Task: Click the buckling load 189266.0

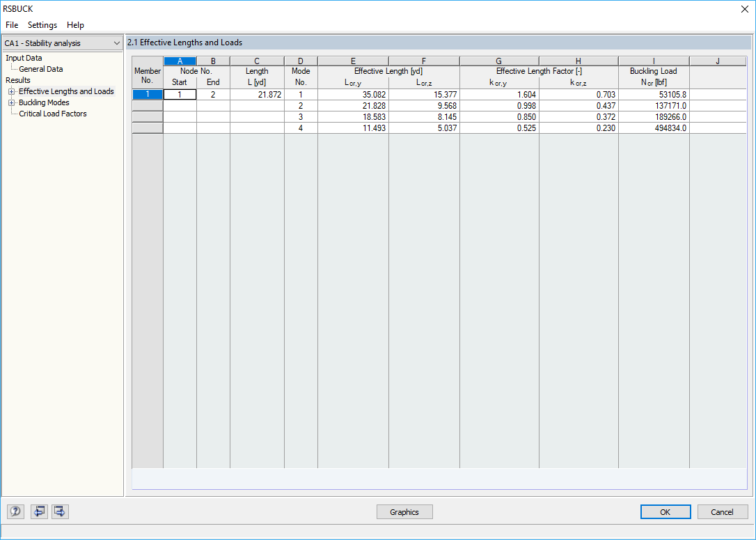Action: coord(654,117)
